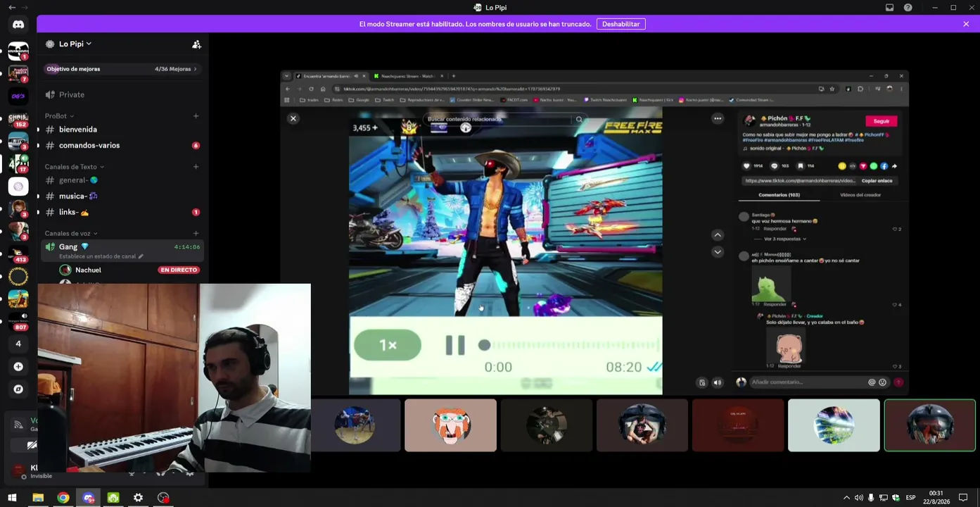Collapse the Canales de Texto category
The width and height of the screenshot is (980, 507).
tap(75, 167)
